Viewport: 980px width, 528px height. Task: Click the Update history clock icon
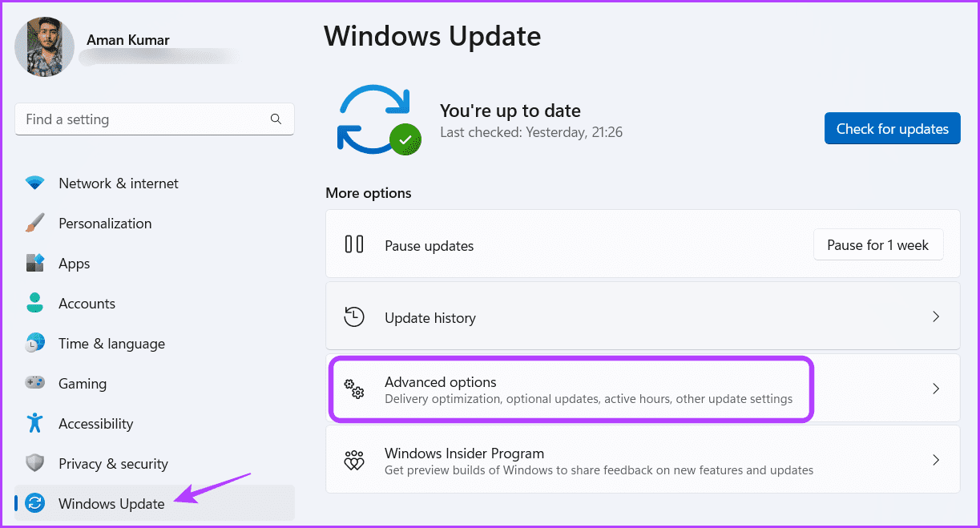click(354, 316)
